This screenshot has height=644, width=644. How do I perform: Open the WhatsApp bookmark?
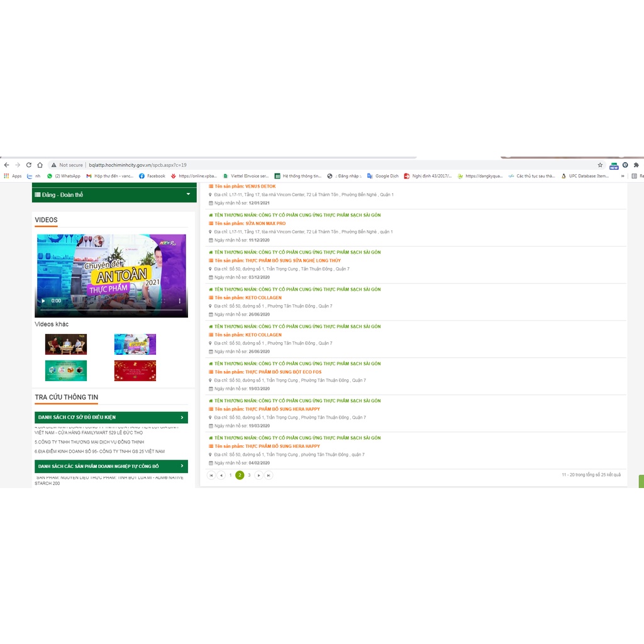click(x=64, y=176)
